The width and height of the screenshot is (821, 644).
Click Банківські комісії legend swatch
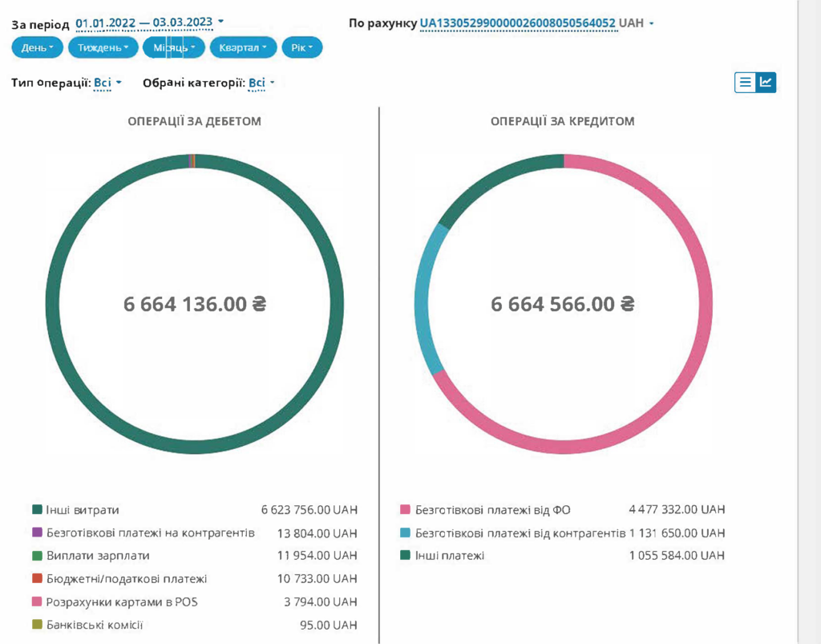click(37, 625)
